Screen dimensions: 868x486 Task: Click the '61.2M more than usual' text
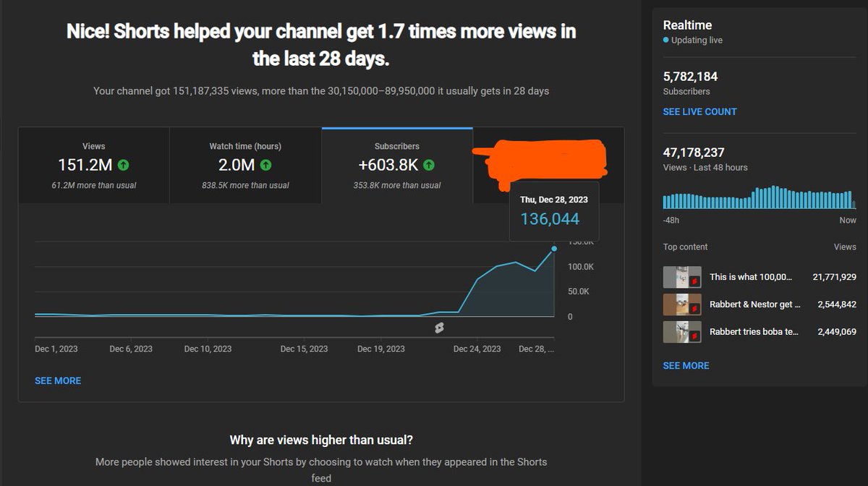[94, 185]
